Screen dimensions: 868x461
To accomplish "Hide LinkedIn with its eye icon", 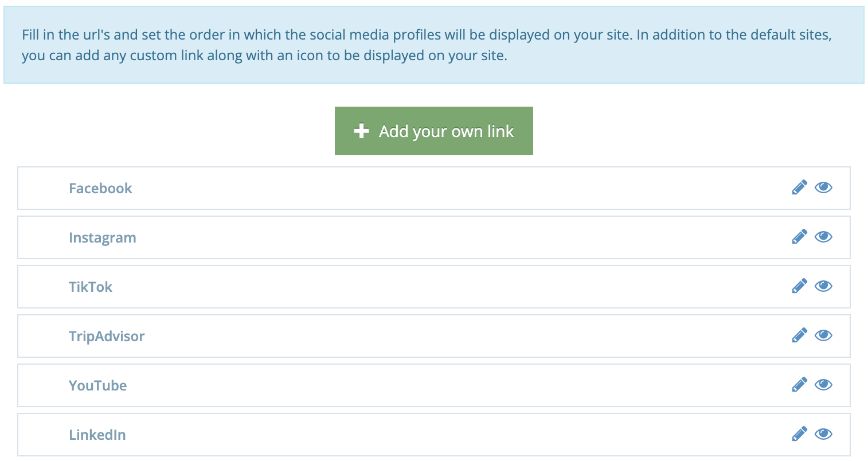I will (x=823, y=433).
